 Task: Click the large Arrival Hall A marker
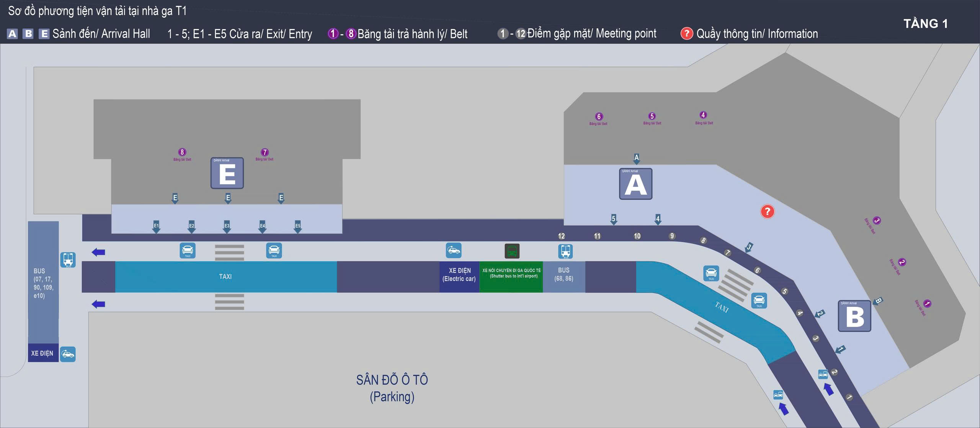(x=635, y=184)
